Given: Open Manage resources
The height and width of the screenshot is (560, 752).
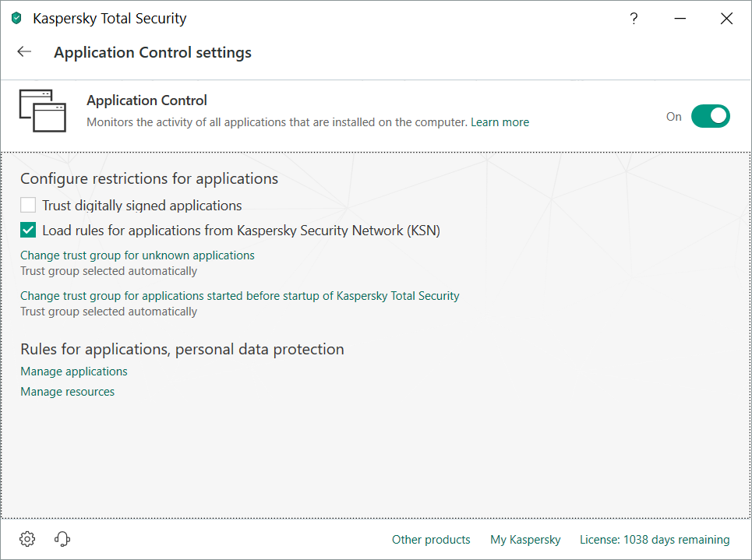Looking at the screenshot, I should click(67, 392).
